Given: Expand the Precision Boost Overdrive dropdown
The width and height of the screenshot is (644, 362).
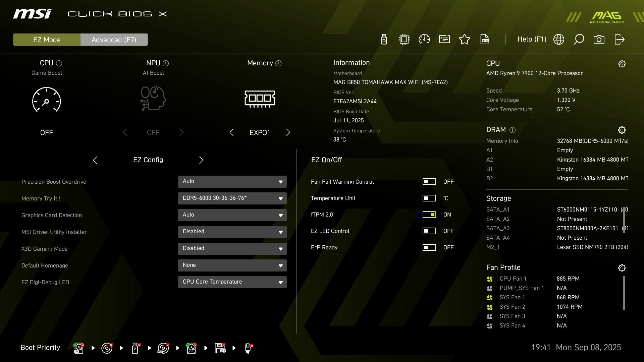Looking at the screenshot, I should pos(232,181).
